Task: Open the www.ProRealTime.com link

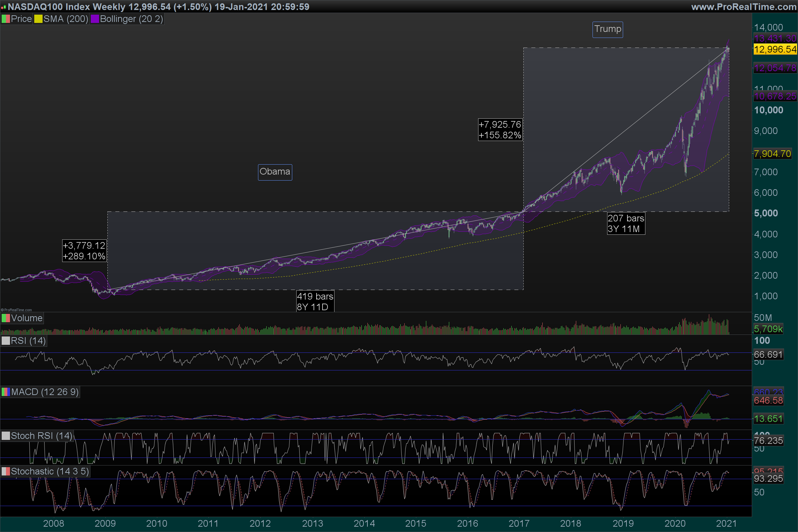Action: pos(743,7)
